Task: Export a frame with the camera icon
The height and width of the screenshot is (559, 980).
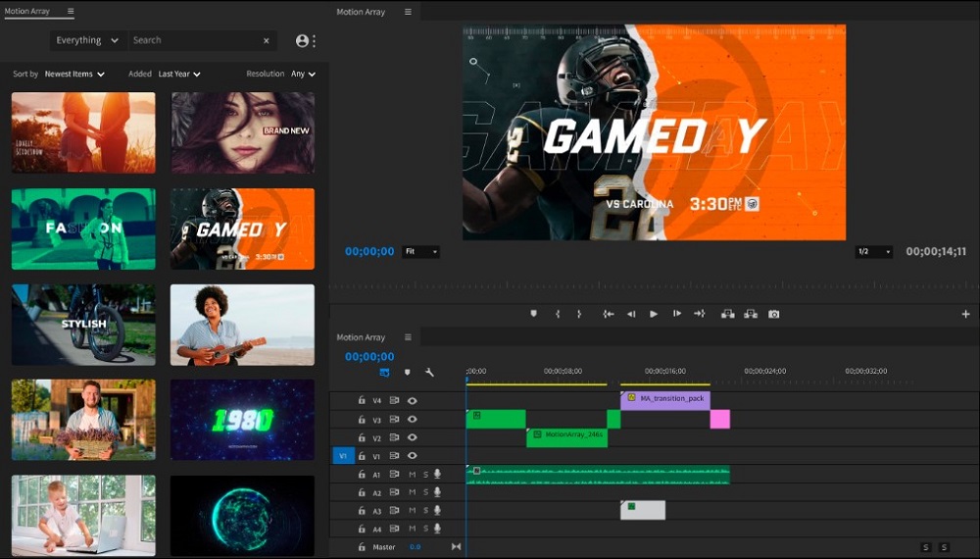Action: click(774, 314)
